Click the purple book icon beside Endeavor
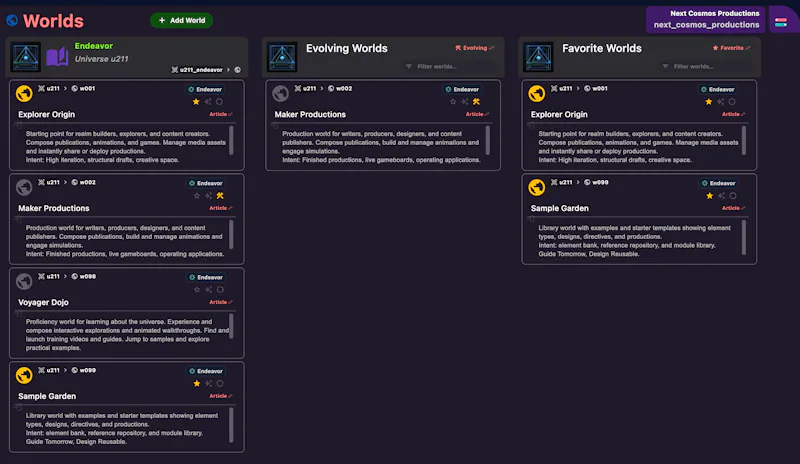Image resolution: width=800 pixels, height=464 pixels. coord(57,57)
